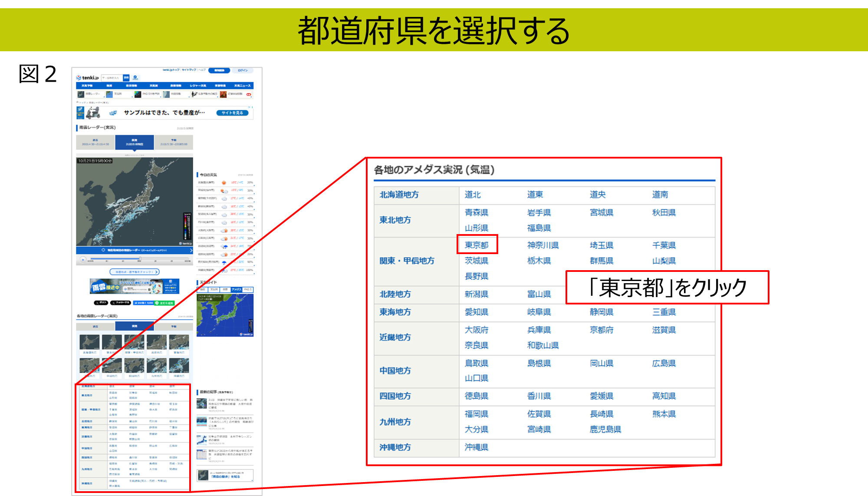Select the 過去 radar tab

pos(95,142)
